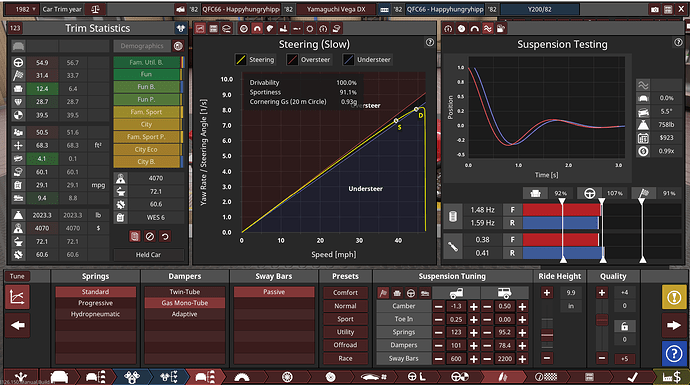Click the front Dampers value field 101
The image size is (690, 385).
pos(456,345)
